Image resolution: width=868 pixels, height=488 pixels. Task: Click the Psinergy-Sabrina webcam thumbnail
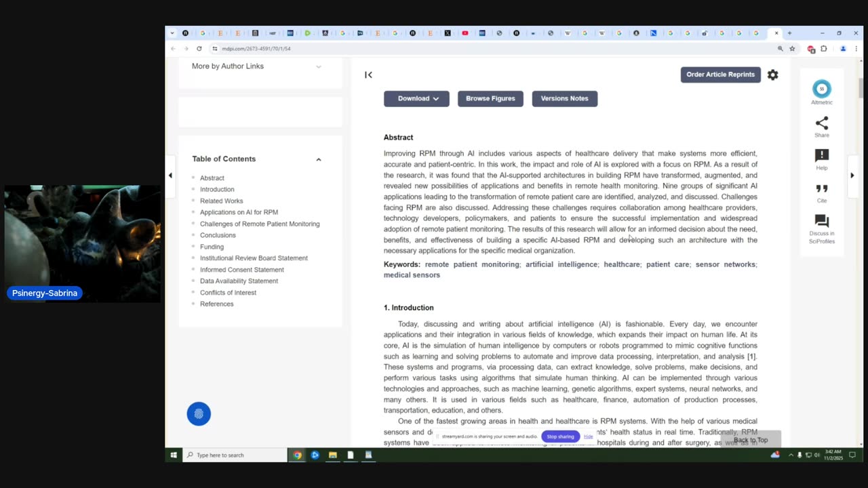click(82, 244)
